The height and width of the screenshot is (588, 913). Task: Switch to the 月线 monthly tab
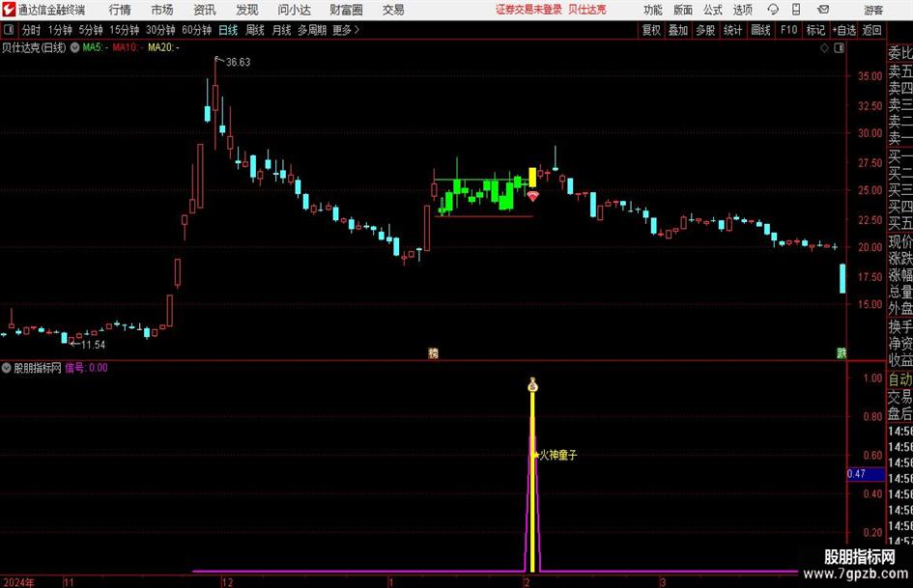point(281,30)
